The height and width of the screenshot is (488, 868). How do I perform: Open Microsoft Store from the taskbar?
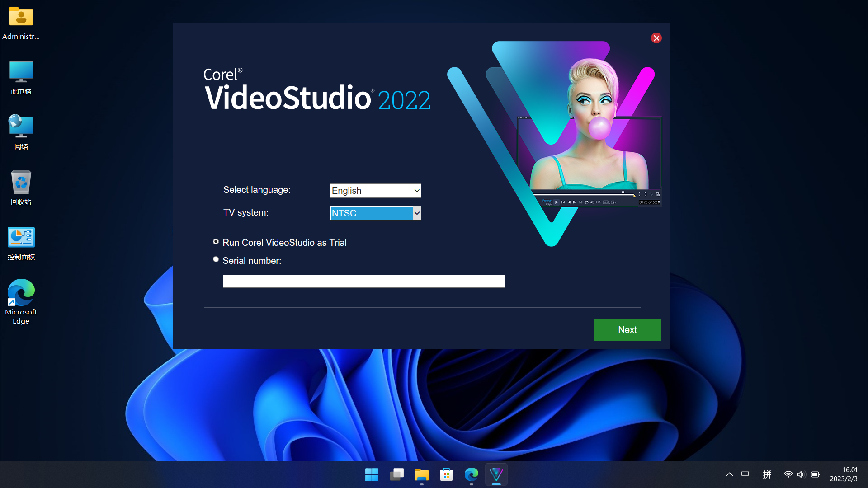446,474
